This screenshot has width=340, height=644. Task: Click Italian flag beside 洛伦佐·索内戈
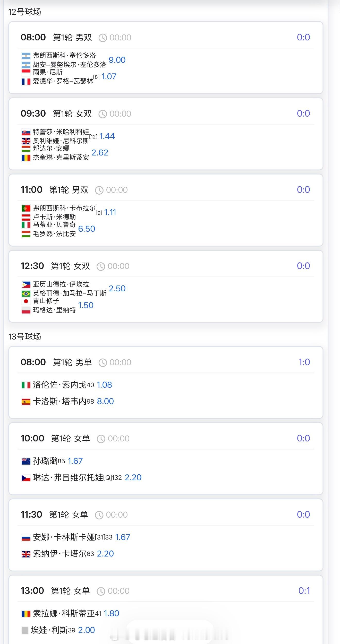(26, 385)
